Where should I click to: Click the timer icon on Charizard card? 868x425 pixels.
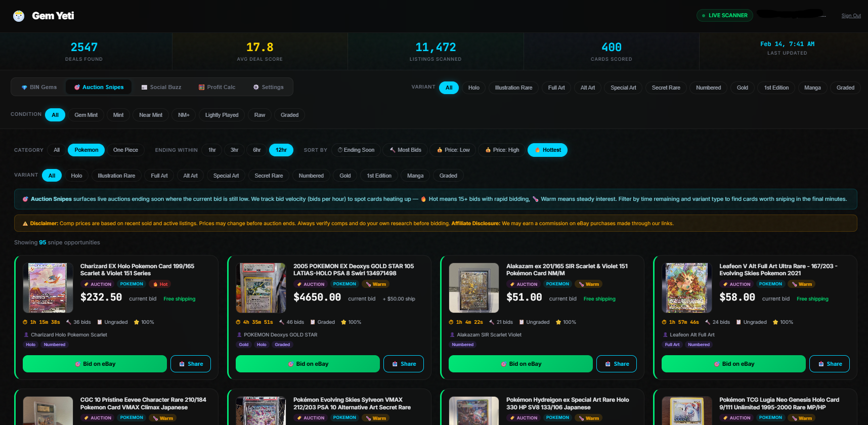(x=25, y=322)
